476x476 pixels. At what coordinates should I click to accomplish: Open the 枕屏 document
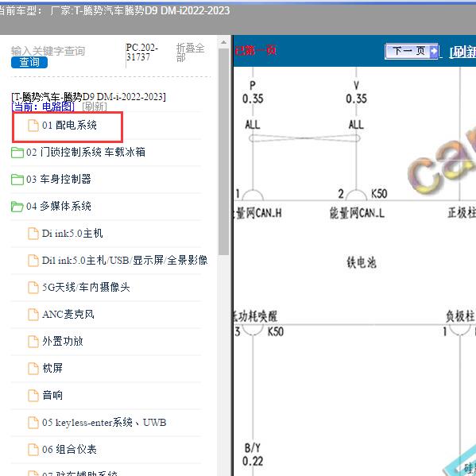click(52, 368)
